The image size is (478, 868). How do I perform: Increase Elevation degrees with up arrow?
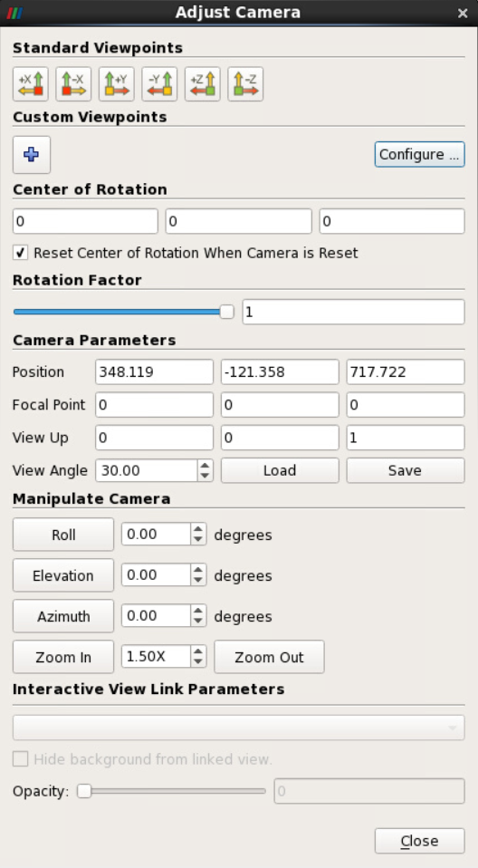pos(198,570)
